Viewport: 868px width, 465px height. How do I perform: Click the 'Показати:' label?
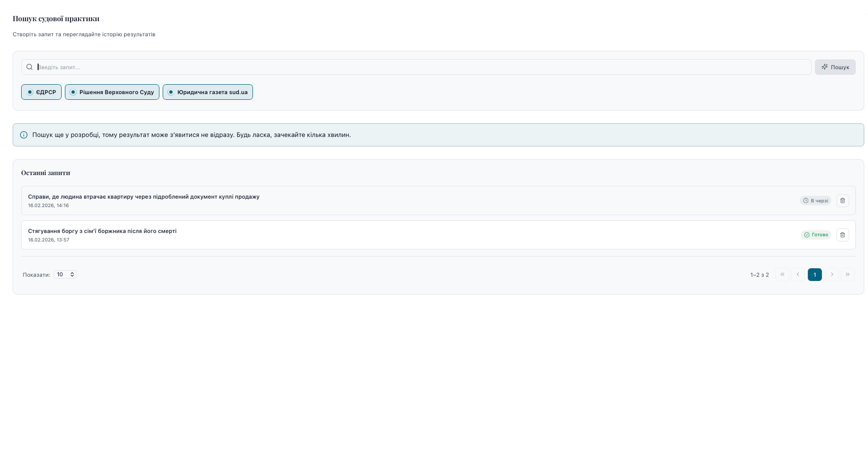(x=37, y=275)
